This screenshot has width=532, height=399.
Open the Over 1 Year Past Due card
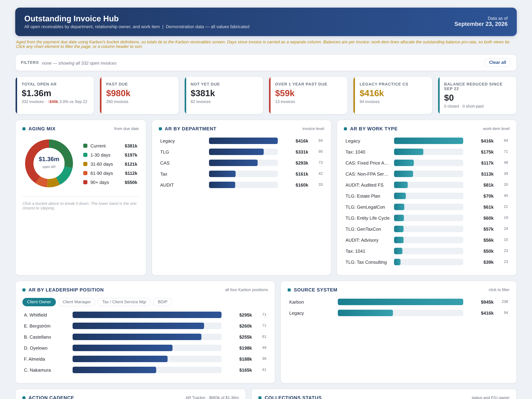[x=308, y=95]
